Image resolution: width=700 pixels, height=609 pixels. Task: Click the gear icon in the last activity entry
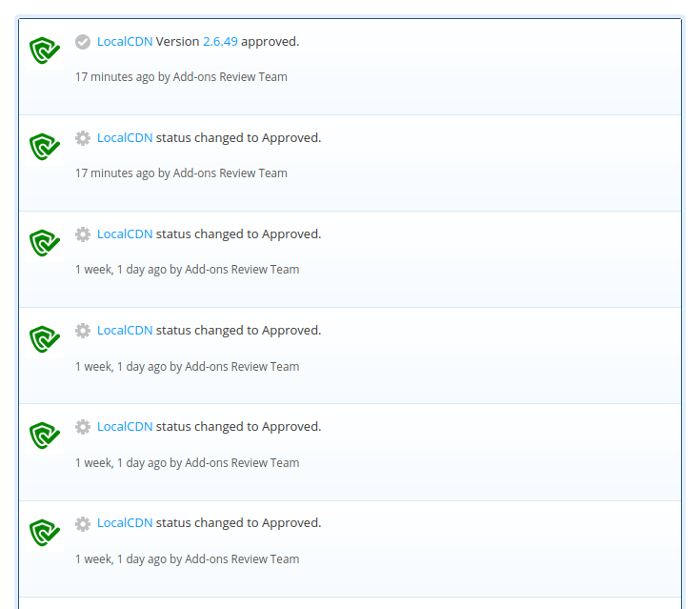83,523
